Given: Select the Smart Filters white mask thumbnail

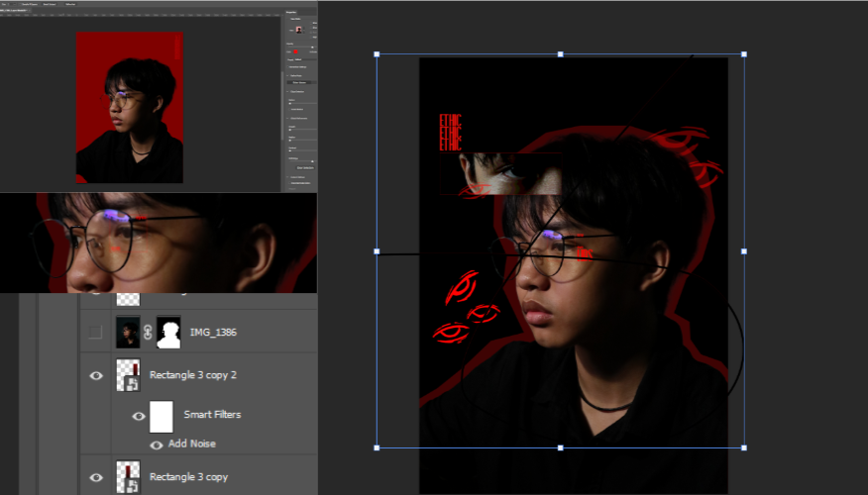Looking at the screenshot, I should (162, 416).
